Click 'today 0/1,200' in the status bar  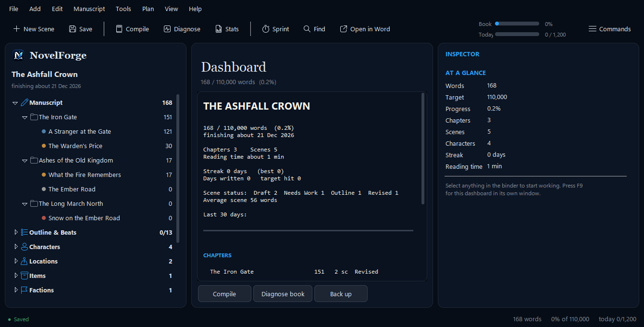618,319
